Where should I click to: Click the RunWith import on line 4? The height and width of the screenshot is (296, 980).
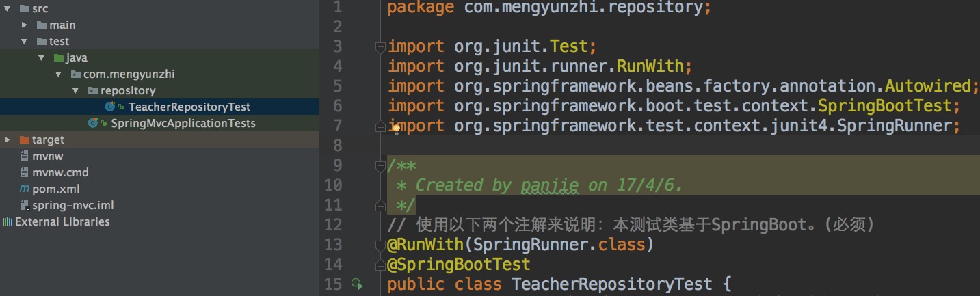pos(540,66)
